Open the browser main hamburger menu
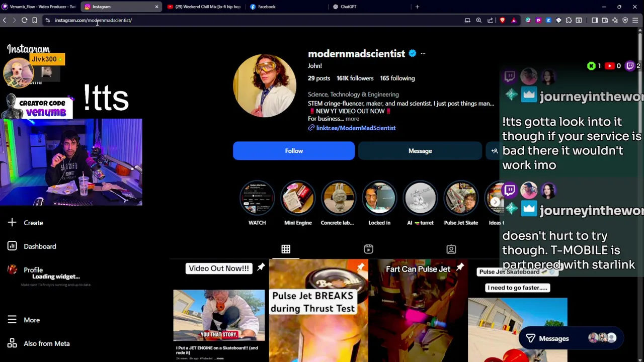The width and height of the screenshot is (644, 362). pos(635,20)
